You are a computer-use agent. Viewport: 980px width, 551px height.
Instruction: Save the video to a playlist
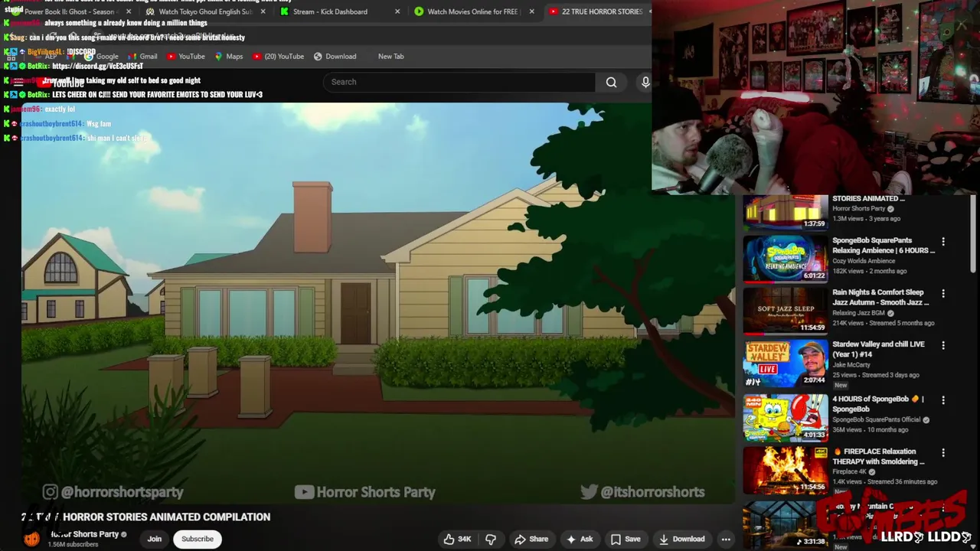point(625,539)
